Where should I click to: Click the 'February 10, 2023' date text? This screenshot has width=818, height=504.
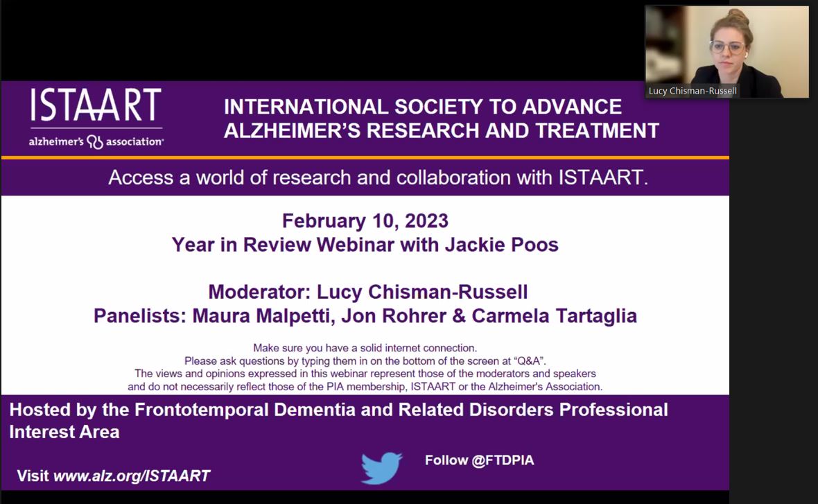(x=365, y=220)
